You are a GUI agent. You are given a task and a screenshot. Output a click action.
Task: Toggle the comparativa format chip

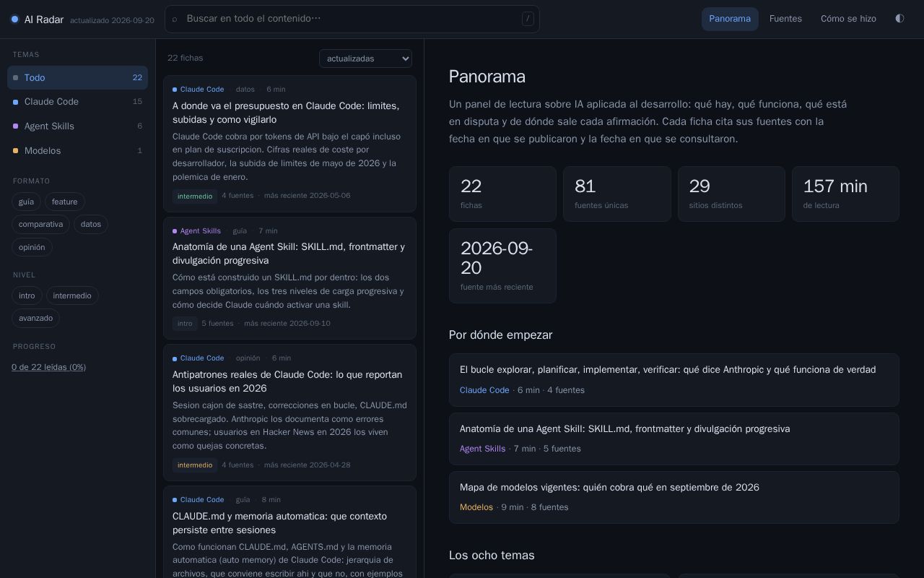40,225
